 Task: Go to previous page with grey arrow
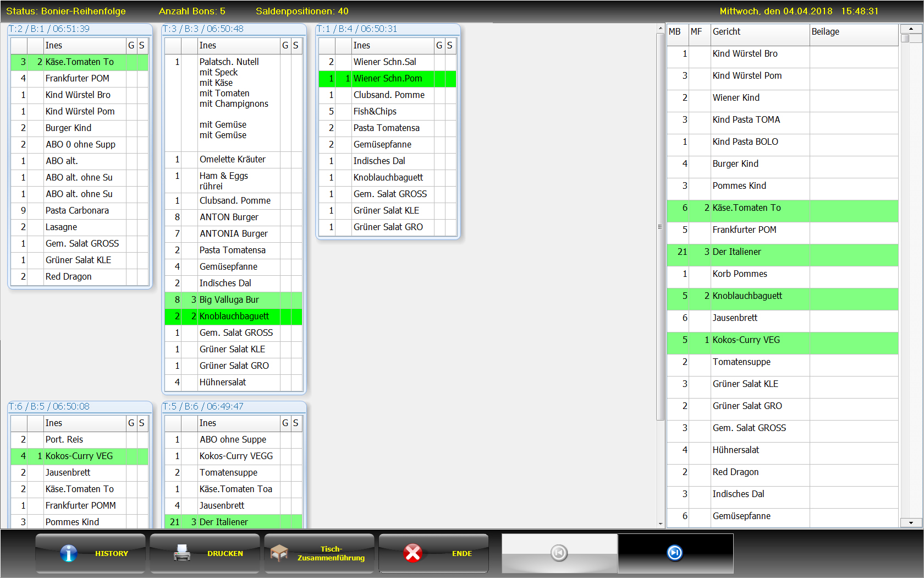pyautogui.click(x=559, y=553)
